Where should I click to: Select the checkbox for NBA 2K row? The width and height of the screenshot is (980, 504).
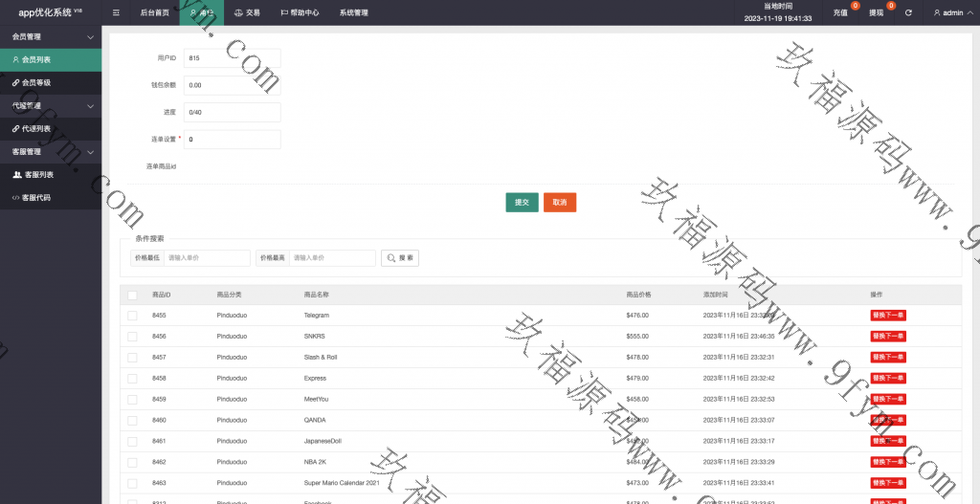[x=132, y=462]
